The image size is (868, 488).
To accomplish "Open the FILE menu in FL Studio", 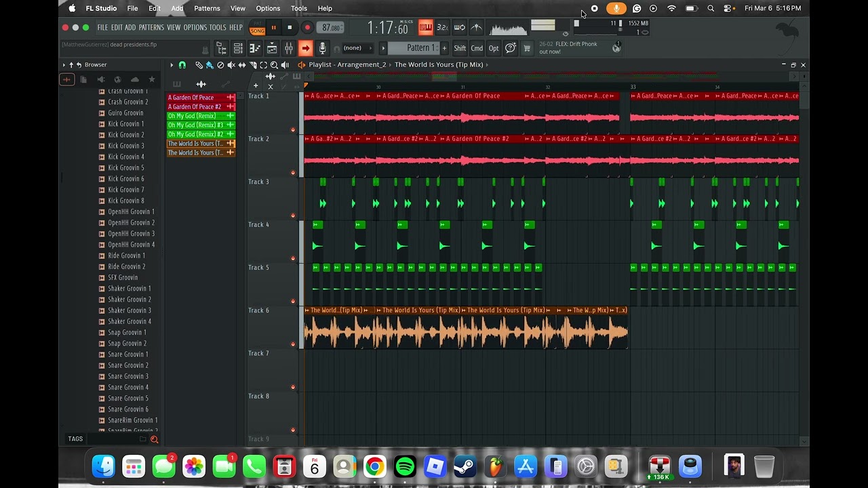I will point(102,28).
